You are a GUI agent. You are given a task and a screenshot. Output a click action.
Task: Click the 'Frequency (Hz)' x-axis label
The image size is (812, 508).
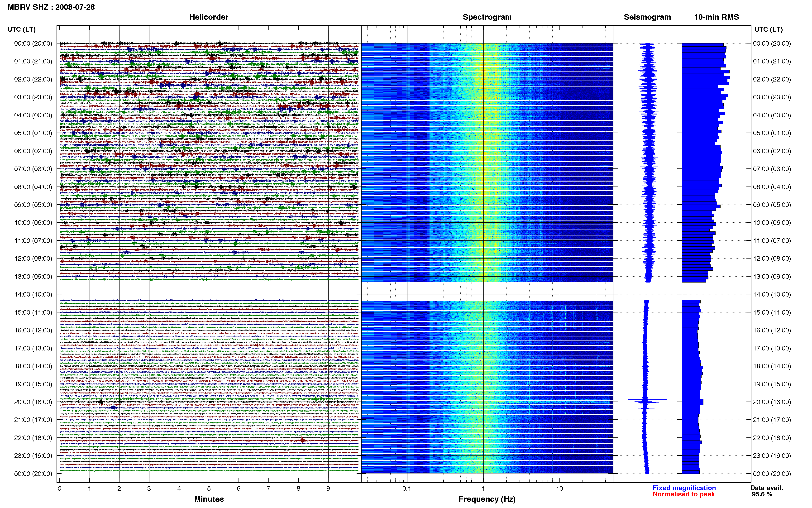tap(487, 499)
